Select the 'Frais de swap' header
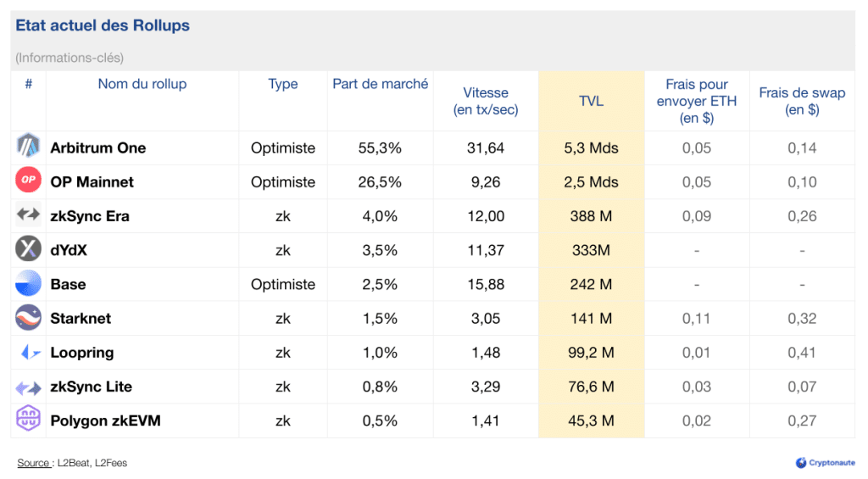Screen dimensions: 868x479 pyautogui.click(x=802, y=102)
